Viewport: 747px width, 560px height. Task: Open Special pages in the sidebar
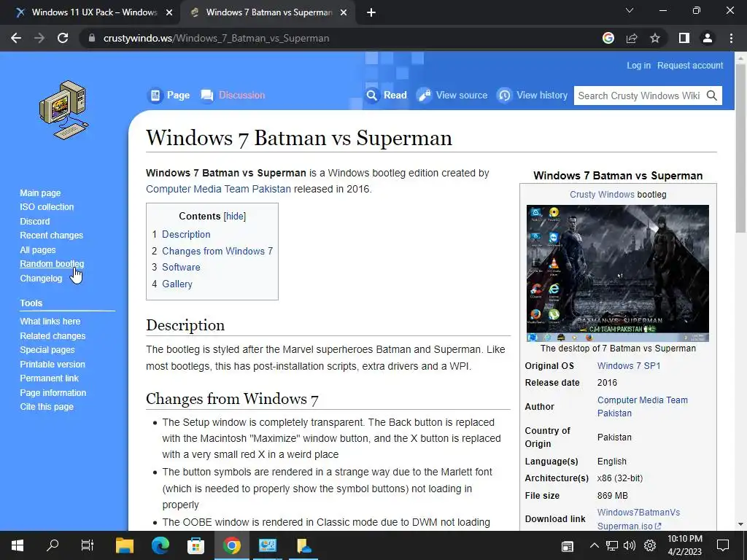[x=47, y=349]
